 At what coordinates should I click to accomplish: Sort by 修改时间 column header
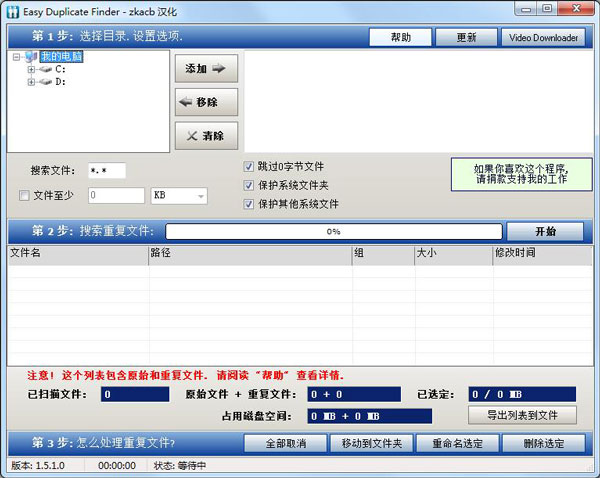click(x=543, y=255)
